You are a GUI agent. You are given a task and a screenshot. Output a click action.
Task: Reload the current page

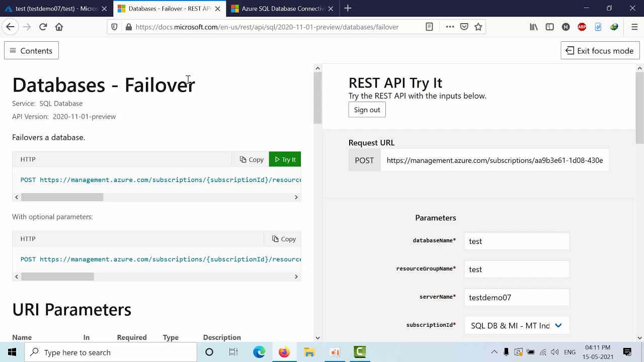(x=43, y=27)
